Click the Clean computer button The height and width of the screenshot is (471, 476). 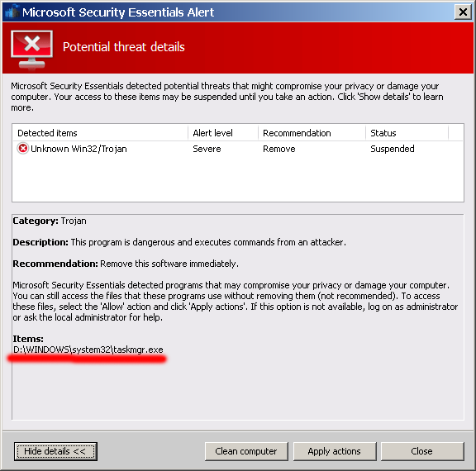pos(246,451)
